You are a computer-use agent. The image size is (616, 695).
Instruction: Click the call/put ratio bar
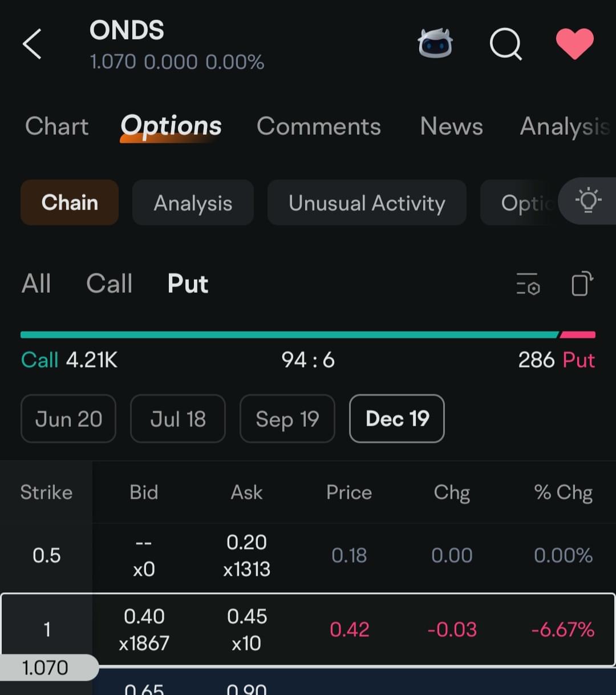coord(308,335)
